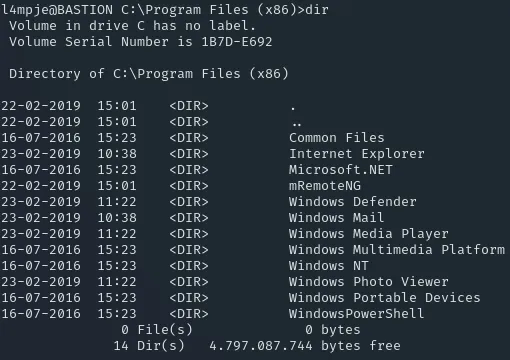
Task: Select the Microsoft.NET directory entry
Action: point(341,170)
